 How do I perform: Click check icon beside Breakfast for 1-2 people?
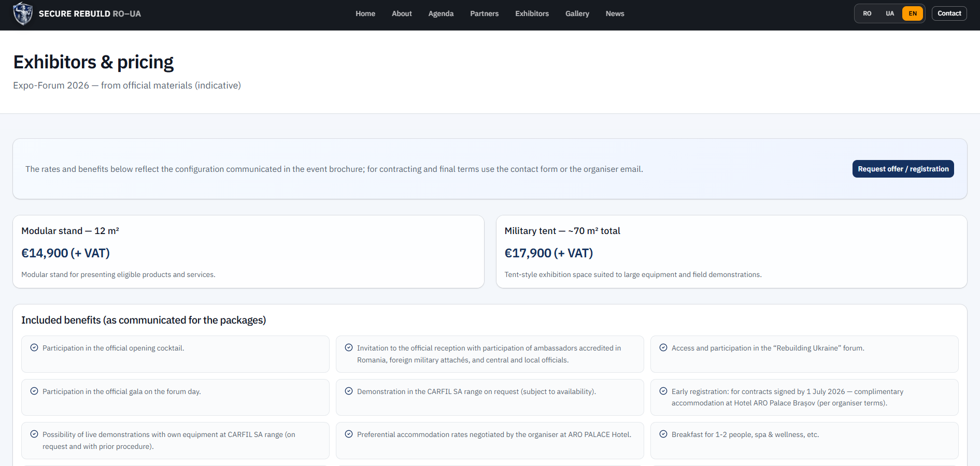(x=663, y=434)
